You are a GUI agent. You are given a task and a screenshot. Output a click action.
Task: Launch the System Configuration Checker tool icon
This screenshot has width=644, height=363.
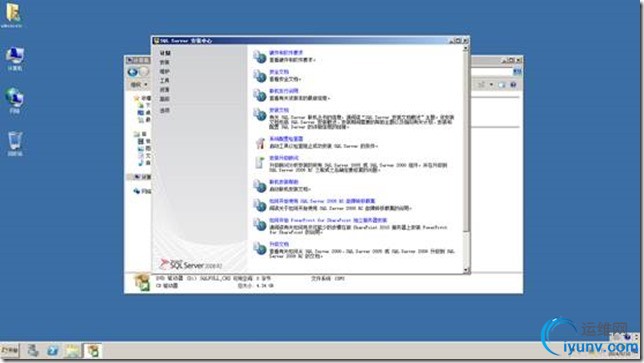click(x=260, y=143)
